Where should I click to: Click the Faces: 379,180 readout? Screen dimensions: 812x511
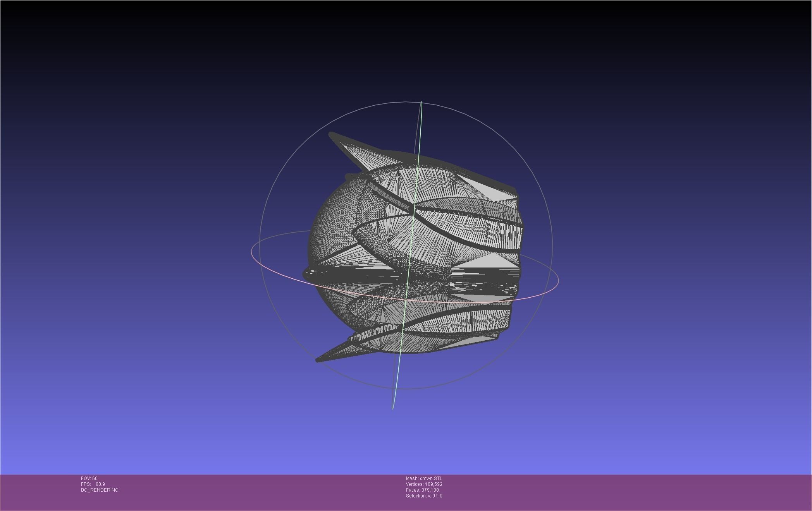pyautogui.click(x=422, y=490)
